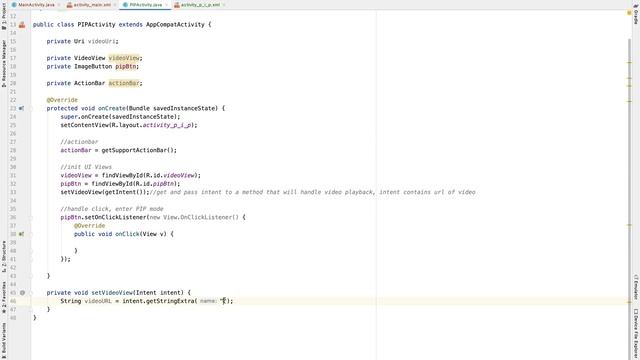Click the PIPActivity class name
640x360 pixels.
pyautogui.click(x=96, y=25)
